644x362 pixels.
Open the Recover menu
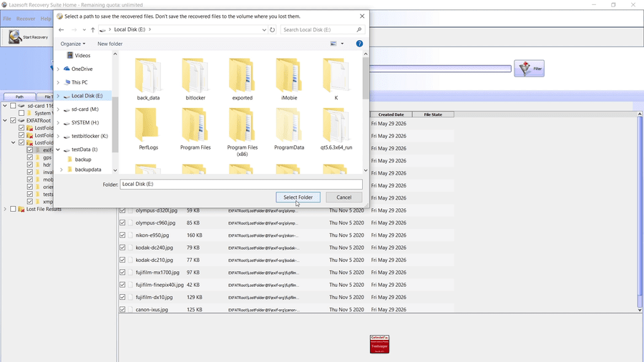point(26,19)
